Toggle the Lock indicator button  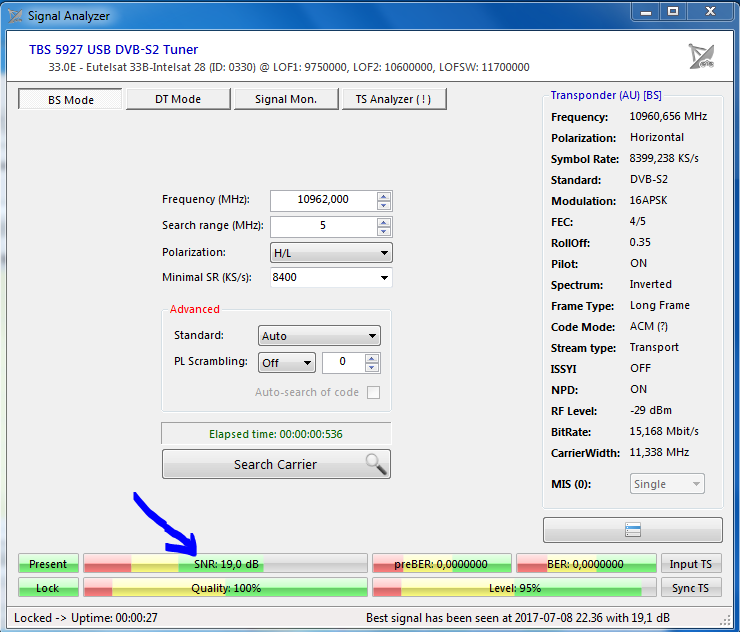pos(48,588)
